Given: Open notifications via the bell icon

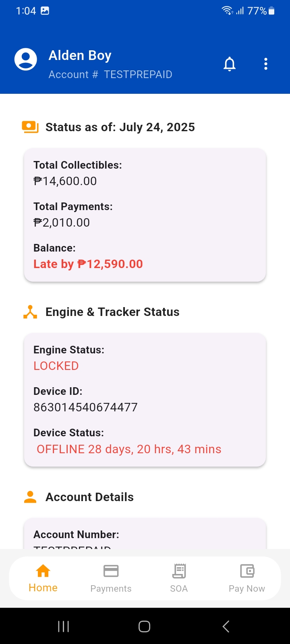Looking at the screenshot, I should tap(230, 64).
